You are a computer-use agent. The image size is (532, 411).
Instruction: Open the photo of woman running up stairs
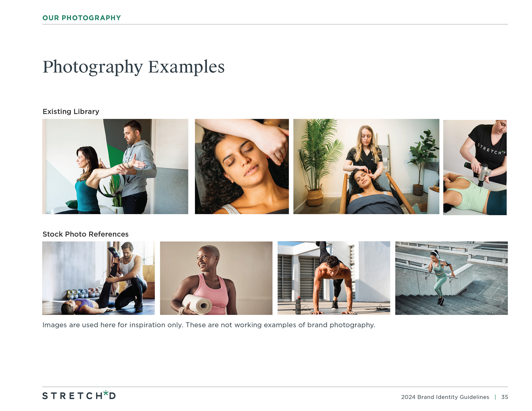click(x=451, y=278)
